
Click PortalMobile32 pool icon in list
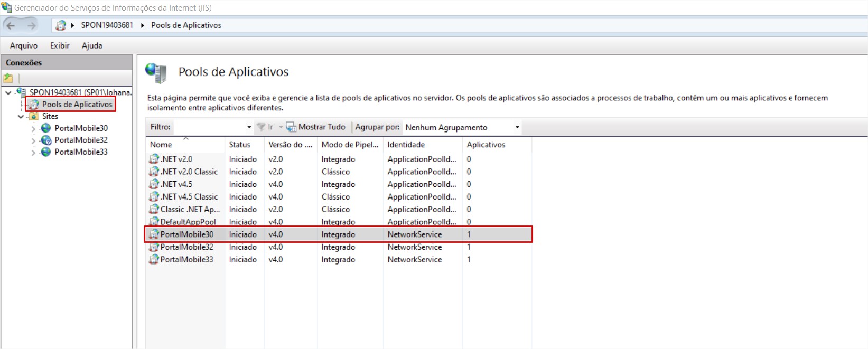154,247
